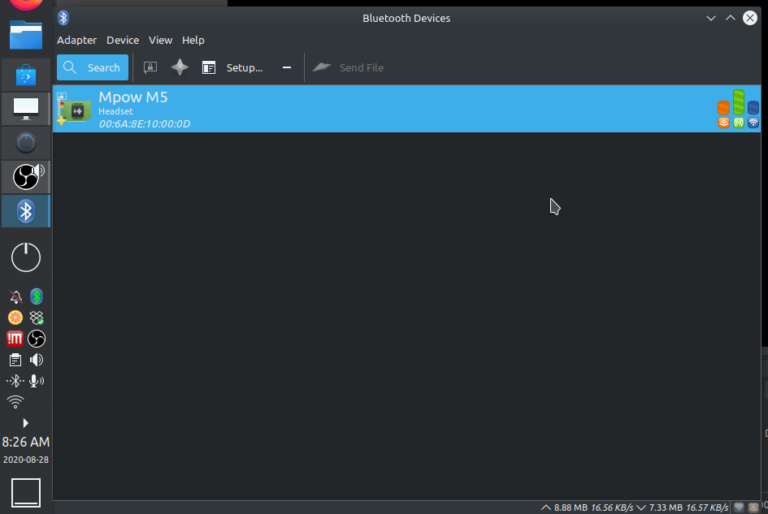The width and height of the screenshot is (768, 514).
Task: Toggle the microphone icon in system tray
Action: tap(37, 381)
